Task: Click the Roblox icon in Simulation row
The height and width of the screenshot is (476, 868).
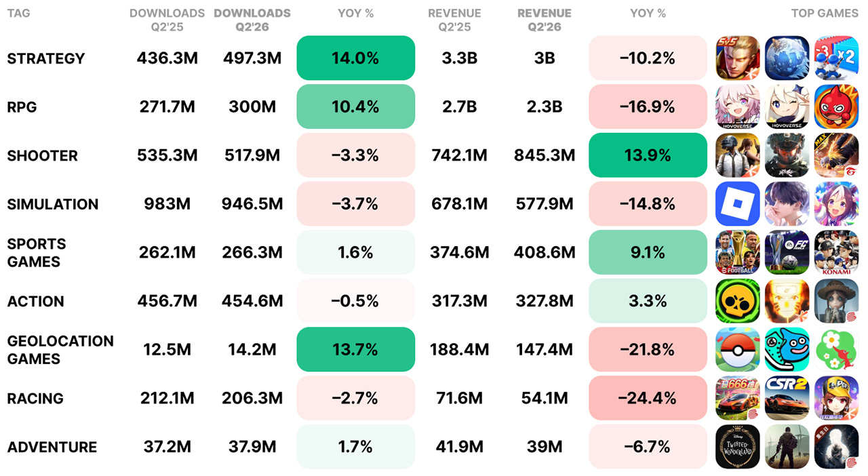Action: 738,204
